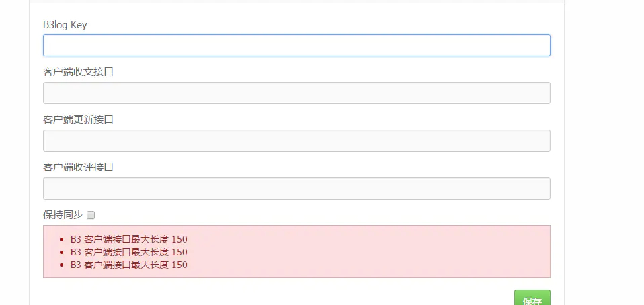The image size is (644, 305).
Task: Click the first error list bullet point
Action: tap(62, 239)
